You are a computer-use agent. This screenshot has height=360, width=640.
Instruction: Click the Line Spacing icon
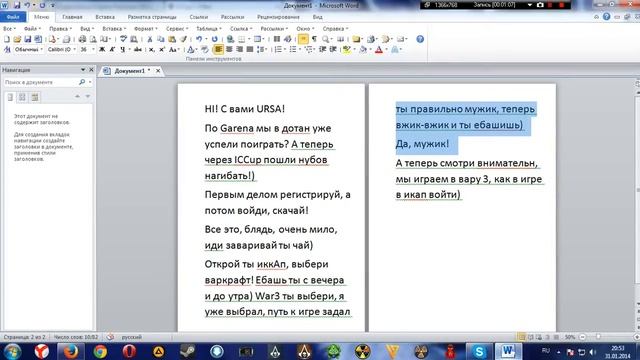tap(261, 49)
